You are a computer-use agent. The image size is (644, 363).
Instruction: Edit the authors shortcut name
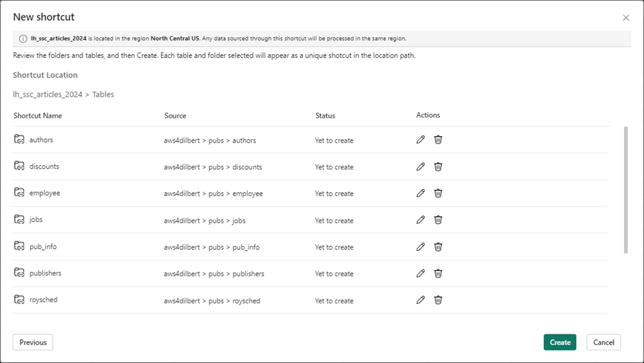(421, 140)
